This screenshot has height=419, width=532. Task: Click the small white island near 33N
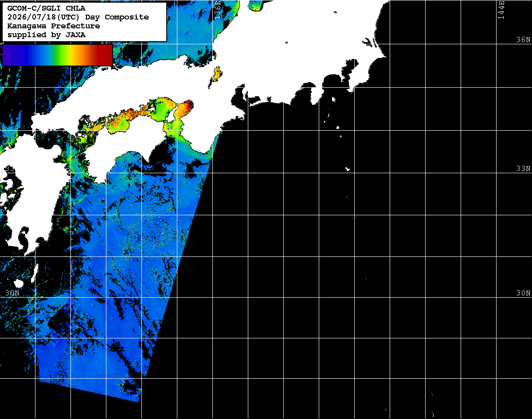(x=348, y=169)
